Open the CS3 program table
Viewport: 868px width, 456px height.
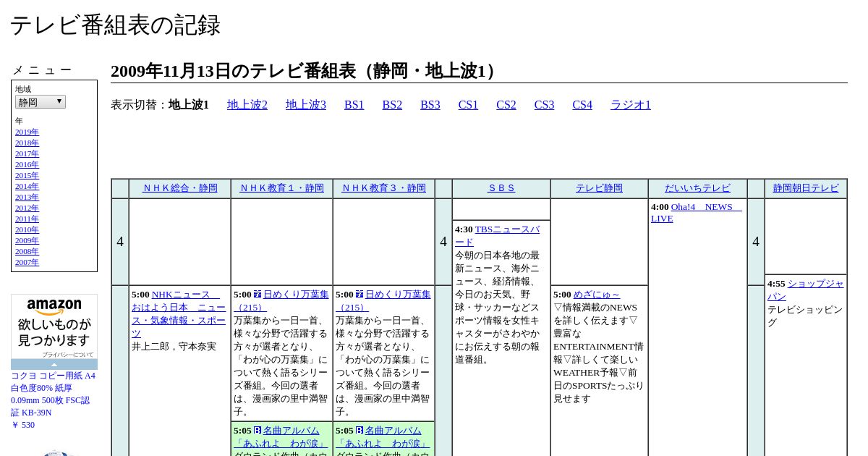click(x=544, y=105)
